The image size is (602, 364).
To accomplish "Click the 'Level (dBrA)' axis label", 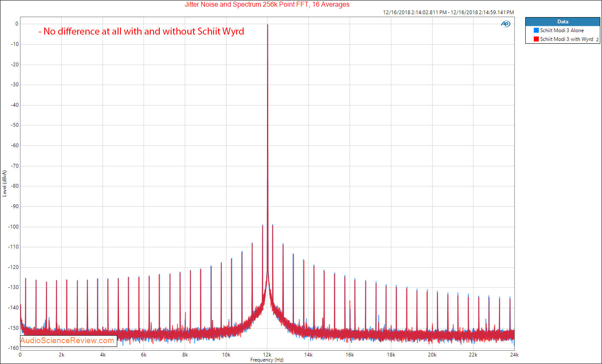I will (x=5, y=183).
